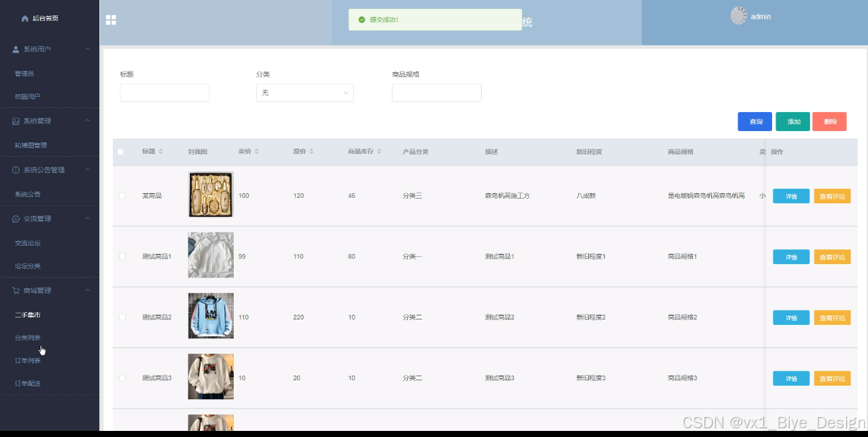This screenshot has height=437, width=868.
Task: Click the 商品规格1 cell
Action: point(682,257)
